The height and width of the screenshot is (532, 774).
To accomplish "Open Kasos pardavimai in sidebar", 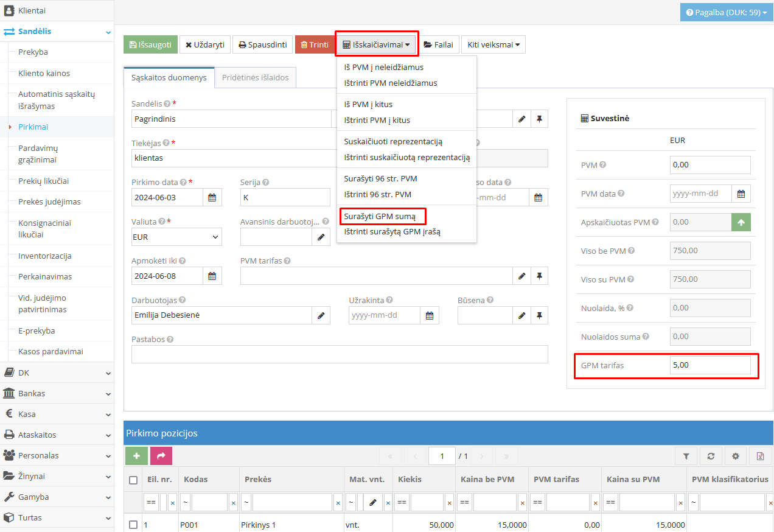I will (51, 351).
